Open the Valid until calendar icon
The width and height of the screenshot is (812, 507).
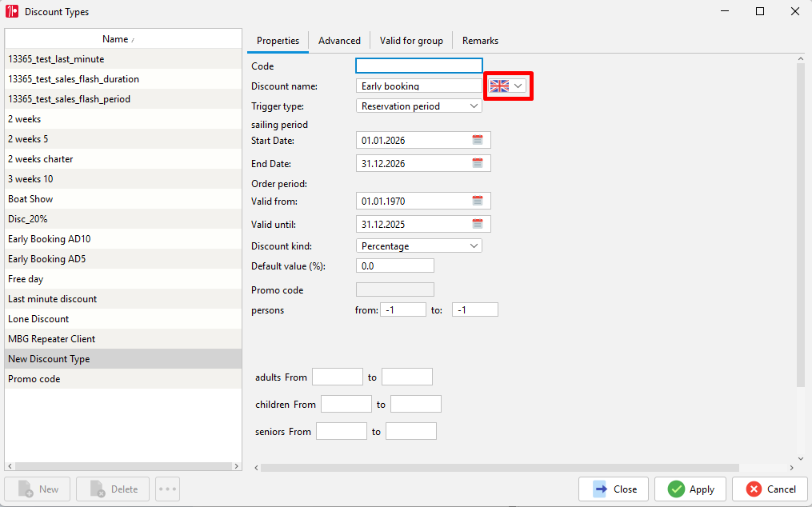(477, 224)
